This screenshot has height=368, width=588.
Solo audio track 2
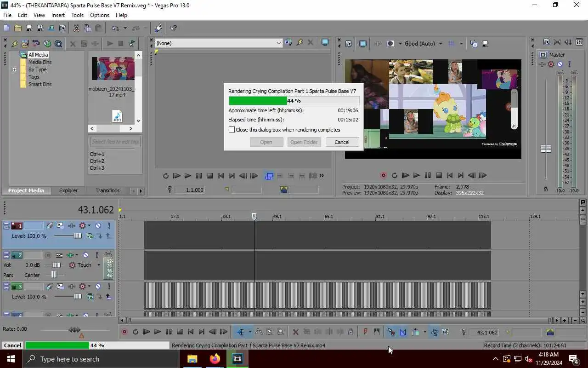pyautogui.click(x=96, y=255)
